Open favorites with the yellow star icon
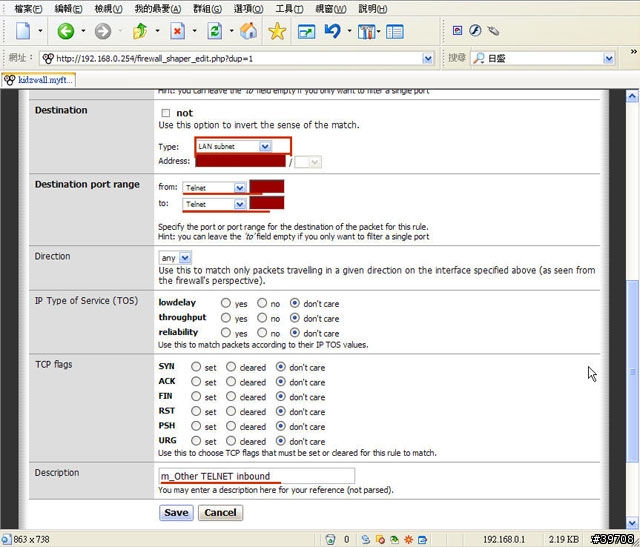Image resolution: width=640 pixels, height=547 pixels. click(277, 31)
